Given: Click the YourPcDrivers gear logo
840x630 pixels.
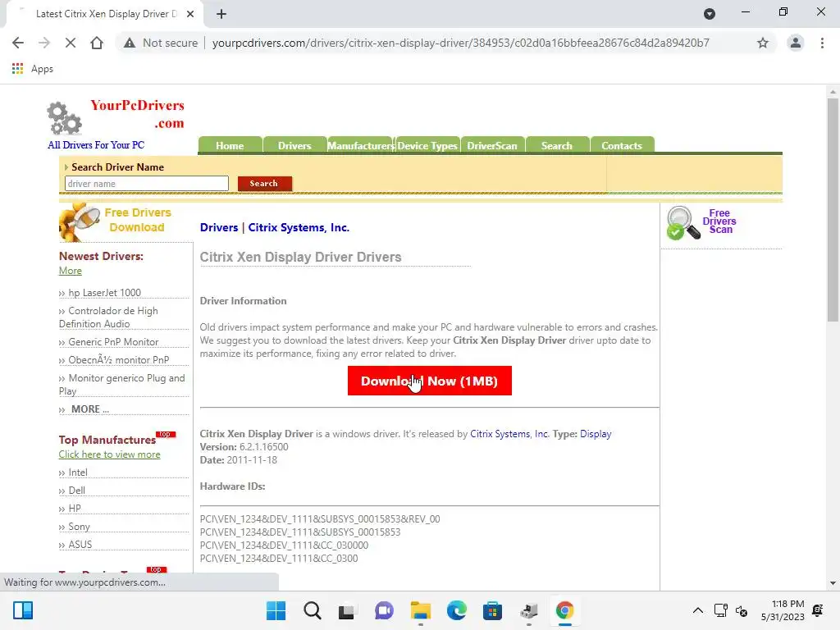Looking at the screenshot, I should point(64,118).
